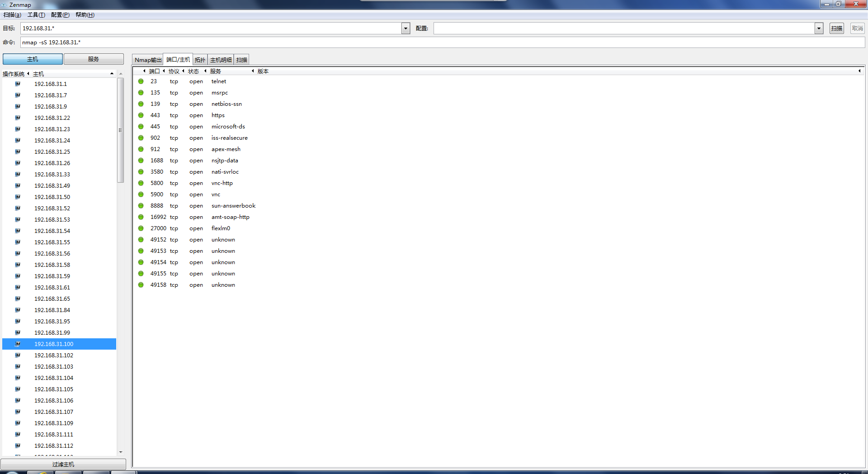Select host 192.168.31.112
868x474 pixels.
coord(59,446)
